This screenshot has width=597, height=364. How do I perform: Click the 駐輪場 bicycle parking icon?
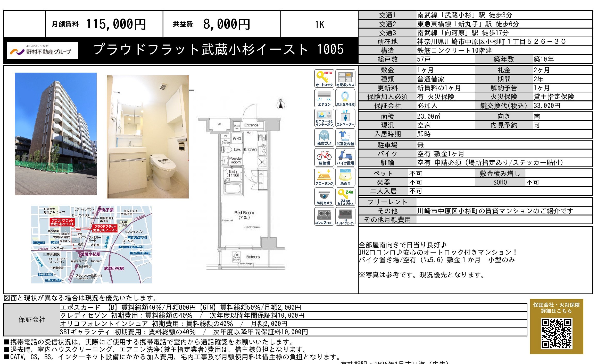(324, 157)
